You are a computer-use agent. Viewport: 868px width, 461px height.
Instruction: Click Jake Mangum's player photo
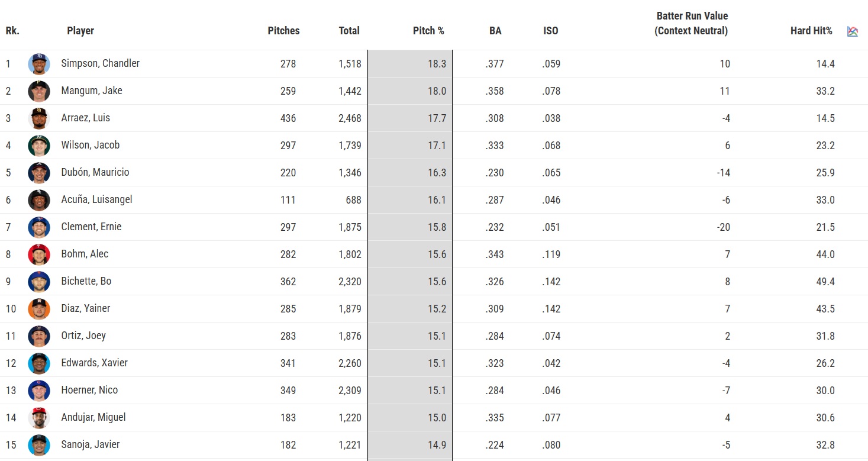[x=39, y=91]
